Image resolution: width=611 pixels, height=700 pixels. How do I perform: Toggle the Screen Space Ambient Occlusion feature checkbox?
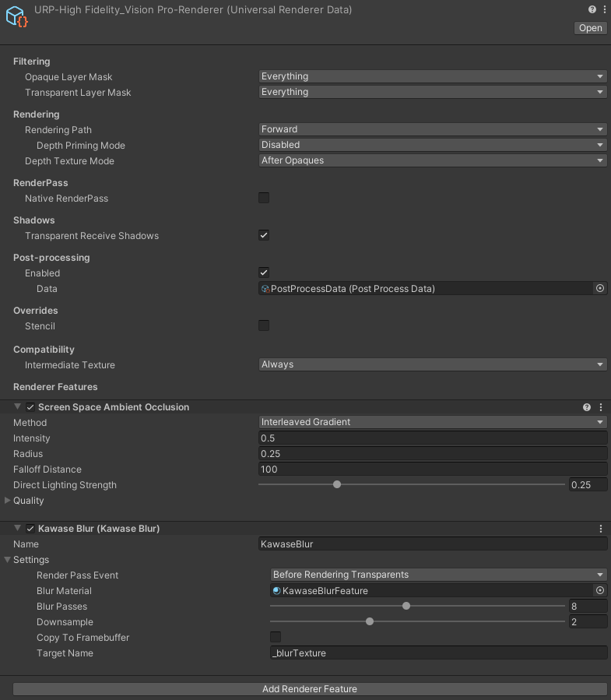29,406
